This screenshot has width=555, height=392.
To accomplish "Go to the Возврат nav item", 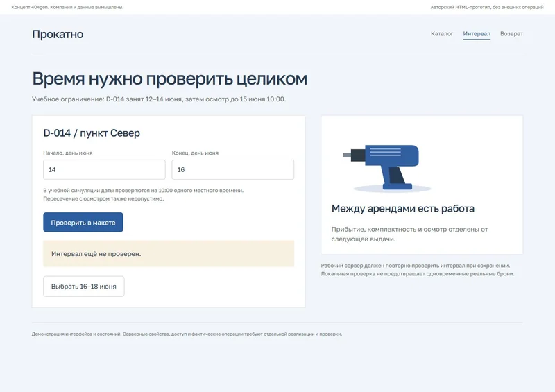I will (x=511, y=33).
